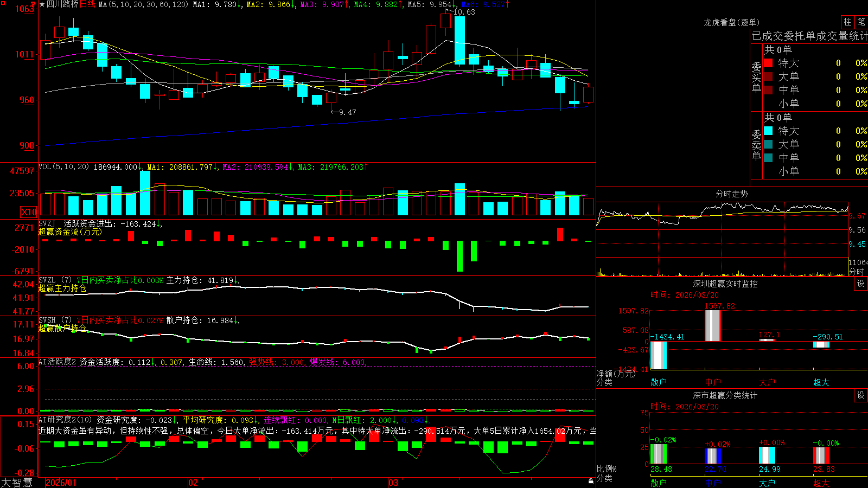Click the 03 month marker on the timeline
Screen dimensions: 868x488
393,483
